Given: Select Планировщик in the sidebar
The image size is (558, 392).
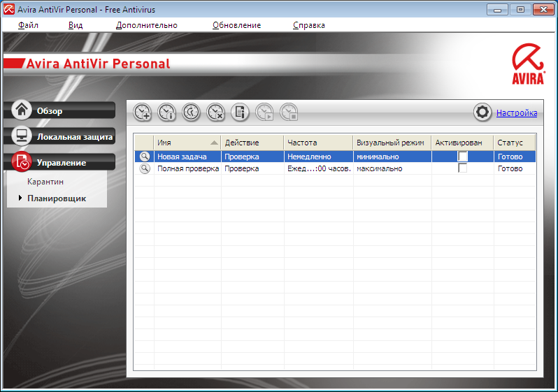Looking at the screenshot, I should pyautogui.click(x=57, y=198).
